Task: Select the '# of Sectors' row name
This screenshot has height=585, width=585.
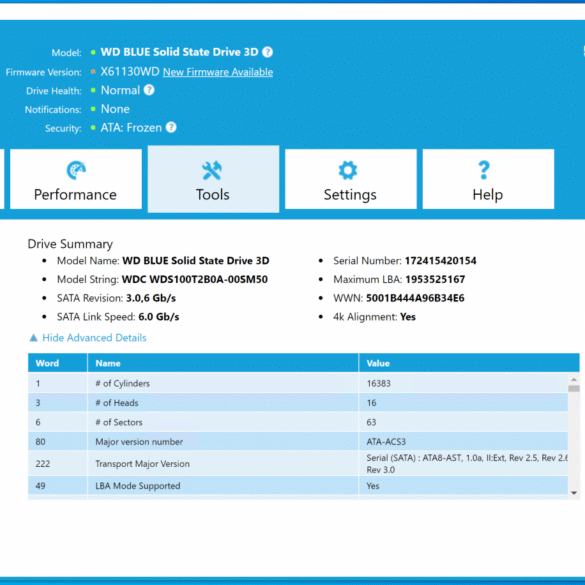Action: pyautogui.click(x=119, y=422)
